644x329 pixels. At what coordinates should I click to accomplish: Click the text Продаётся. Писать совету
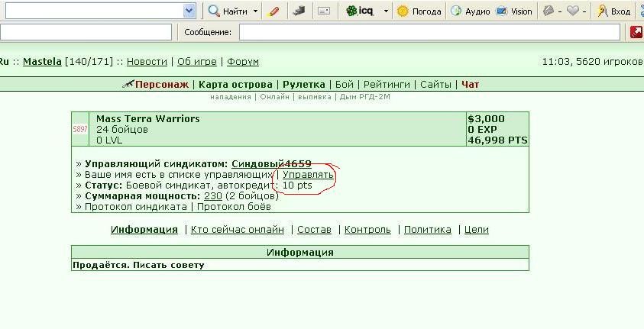coord(138,265)
